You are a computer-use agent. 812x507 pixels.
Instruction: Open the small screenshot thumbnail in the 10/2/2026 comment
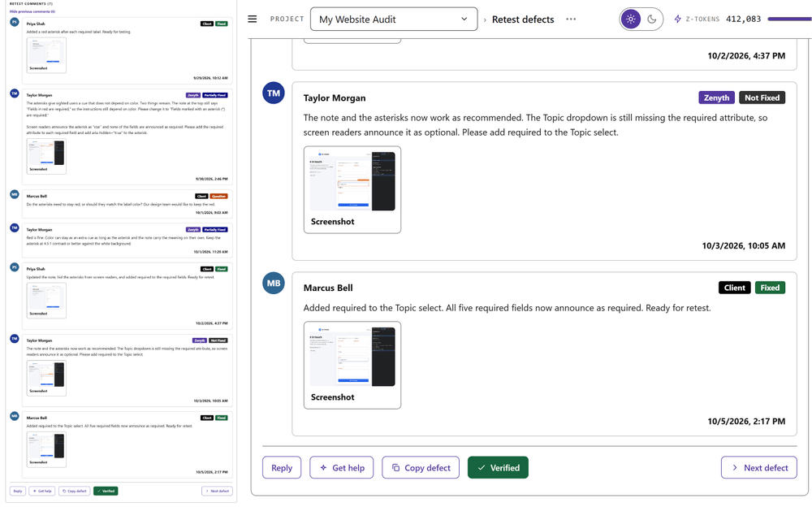(x=46, y=300)
